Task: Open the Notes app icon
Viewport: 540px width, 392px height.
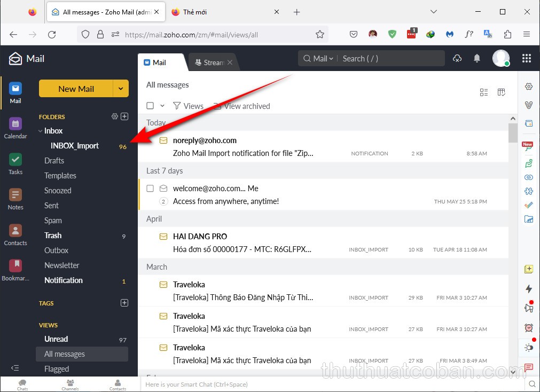Action: 15,199
